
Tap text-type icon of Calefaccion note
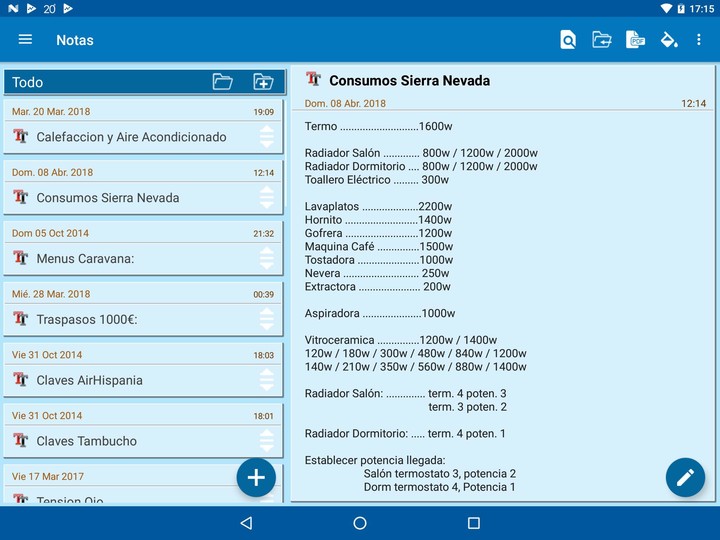click(x=21, y=136)
